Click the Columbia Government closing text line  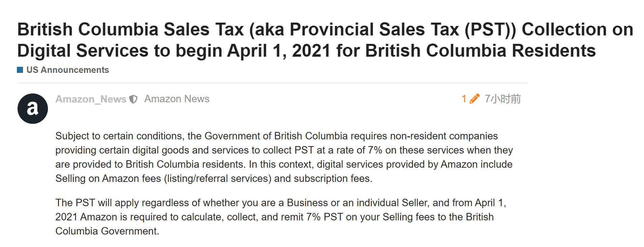coord(107,231)
